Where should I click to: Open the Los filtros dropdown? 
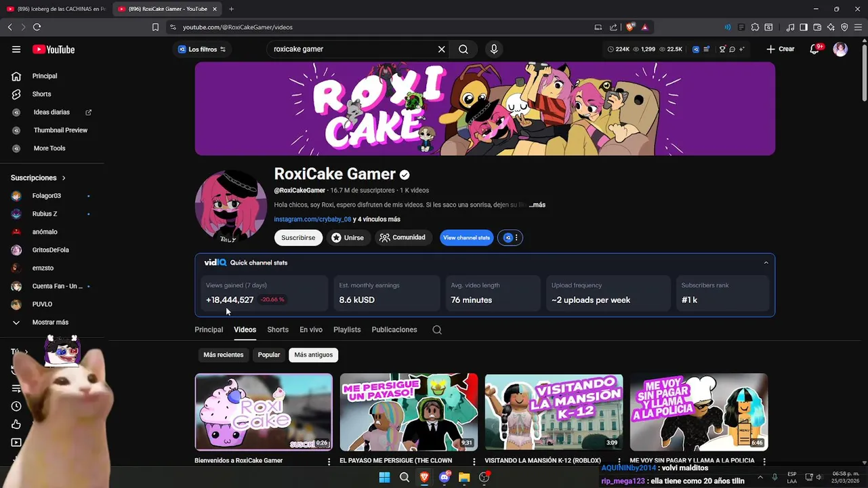[x=202, y=49]
